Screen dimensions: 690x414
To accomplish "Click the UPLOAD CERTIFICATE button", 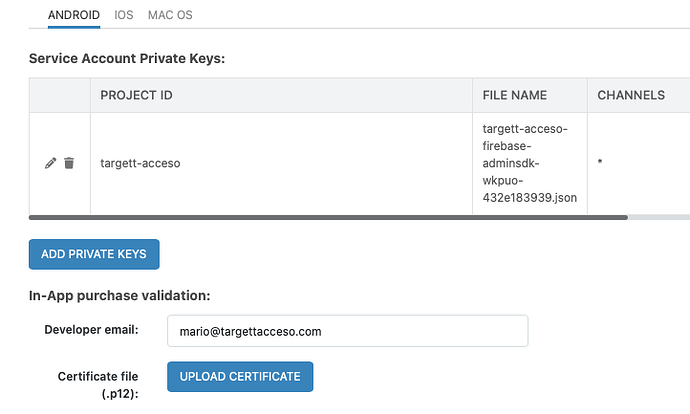I will (x=240, y=376).
